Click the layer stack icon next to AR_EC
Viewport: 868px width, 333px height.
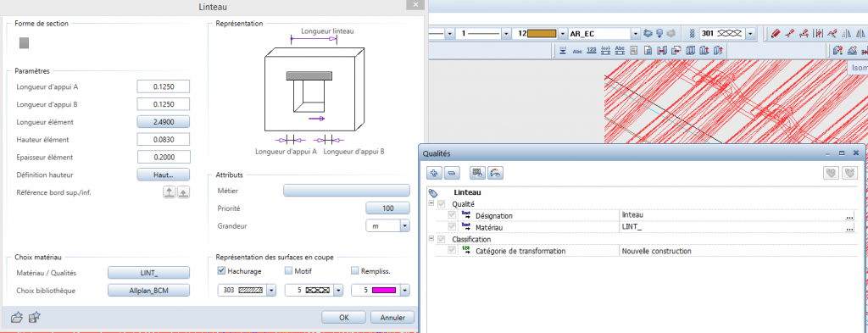pos(649,34)
